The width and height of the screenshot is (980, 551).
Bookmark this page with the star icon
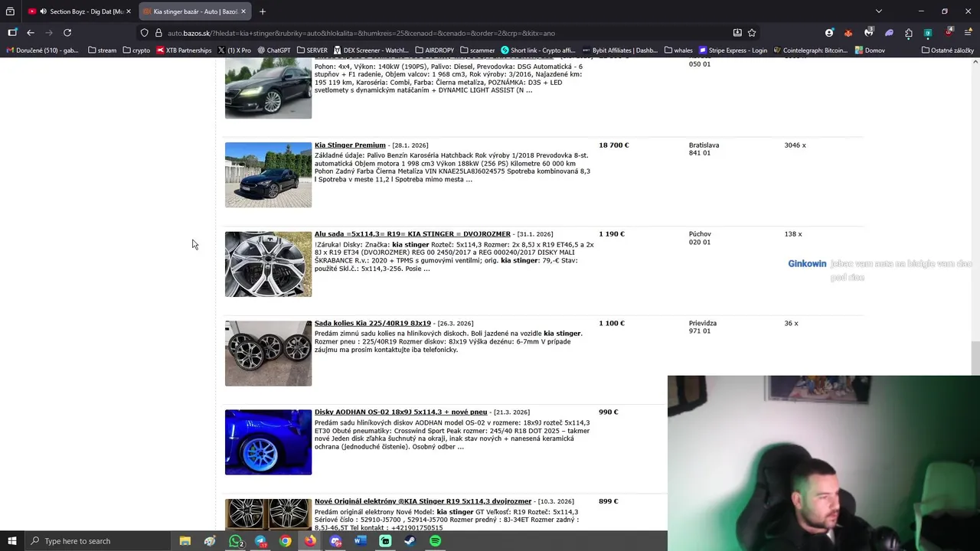point(752,33)
